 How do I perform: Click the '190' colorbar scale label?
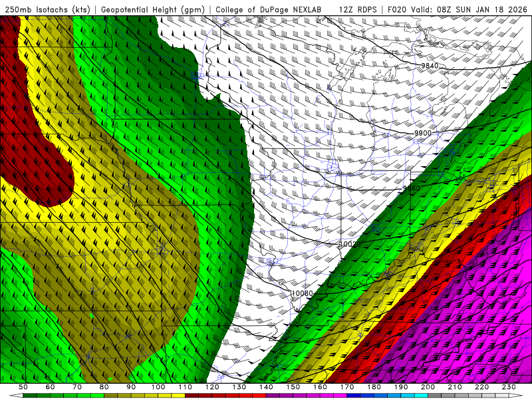(x=401, y=387)
